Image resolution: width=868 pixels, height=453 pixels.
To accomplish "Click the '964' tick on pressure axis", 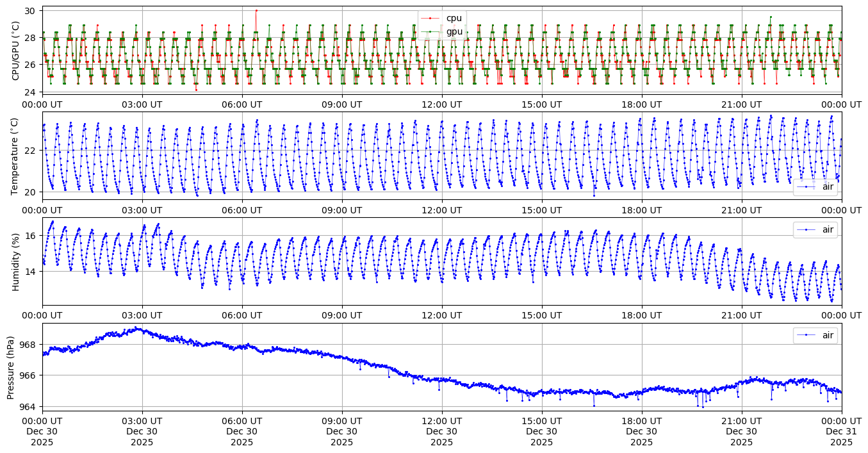I will (29, 406).
